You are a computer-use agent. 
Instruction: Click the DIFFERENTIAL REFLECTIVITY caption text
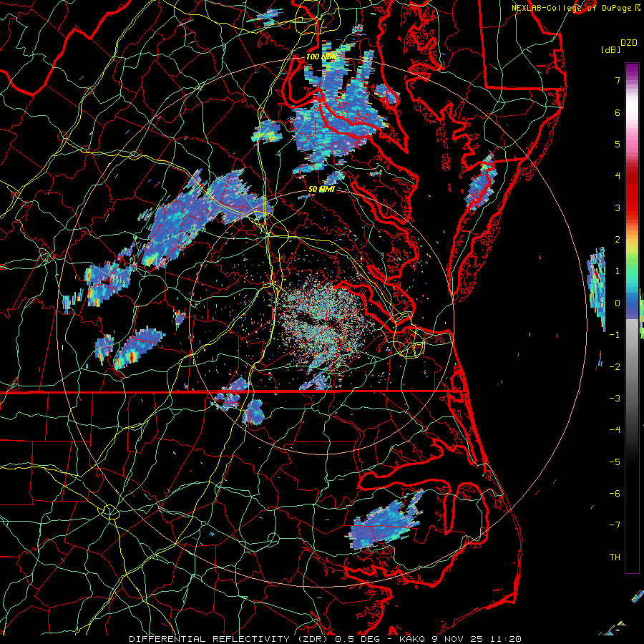pyautogui.click(x=208, y=639)
